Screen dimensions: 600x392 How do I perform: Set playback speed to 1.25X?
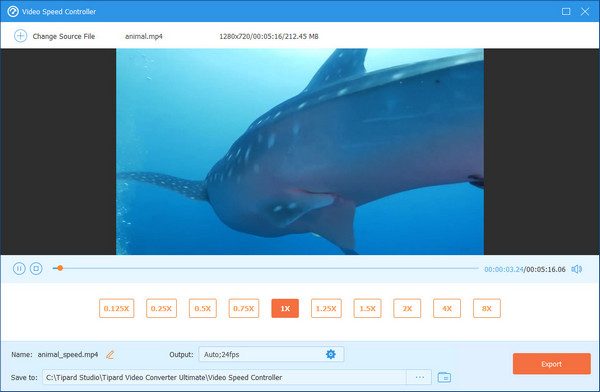pos(326,308)
